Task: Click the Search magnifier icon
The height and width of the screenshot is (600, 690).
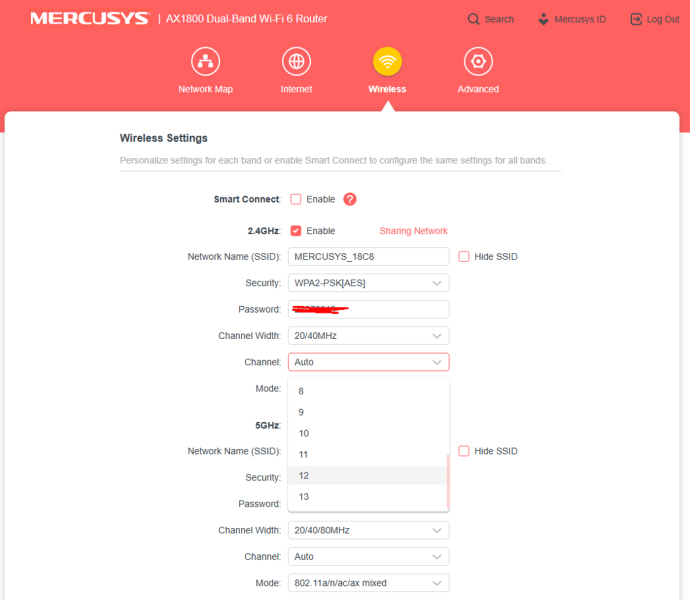Action: 474,19
